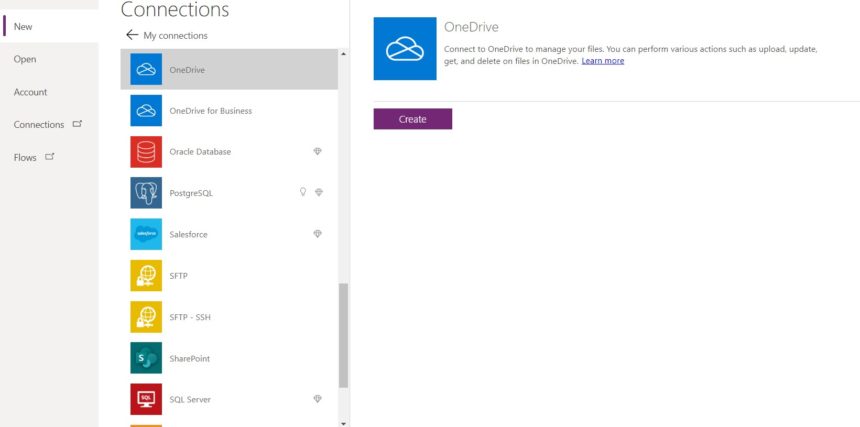Open Connections in the left sidebar

pyautogui.click(x=39, y=124)
